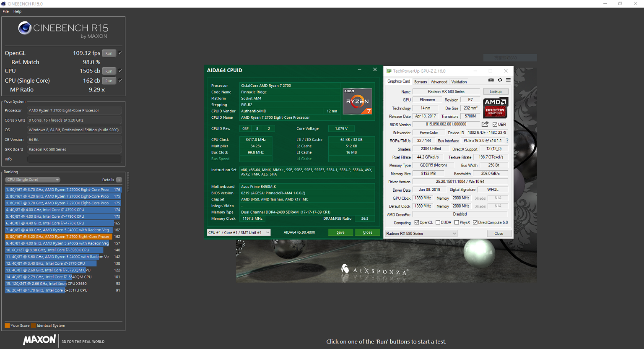Close the AIDA64 CPUID window with X
Image resolution: width=644 pixels, height=349 pixels.
pyautogui.click(x=375, y=70)
